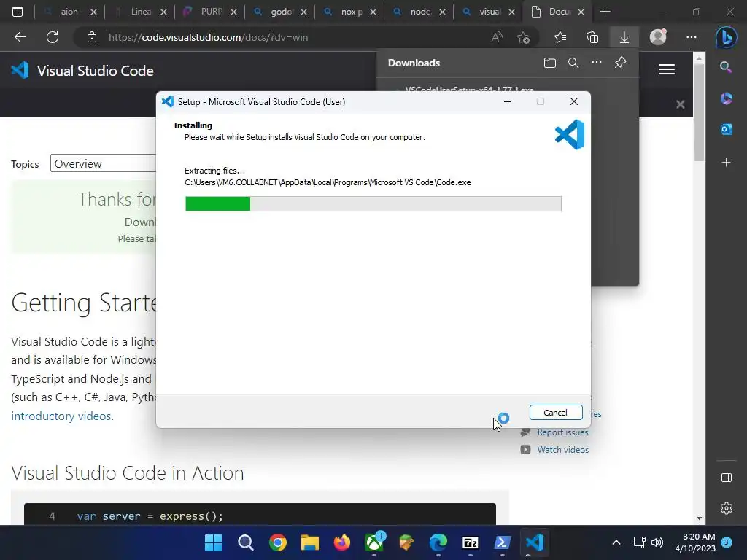Add a sidebar app with the plus icon

(x=726, y=163)
